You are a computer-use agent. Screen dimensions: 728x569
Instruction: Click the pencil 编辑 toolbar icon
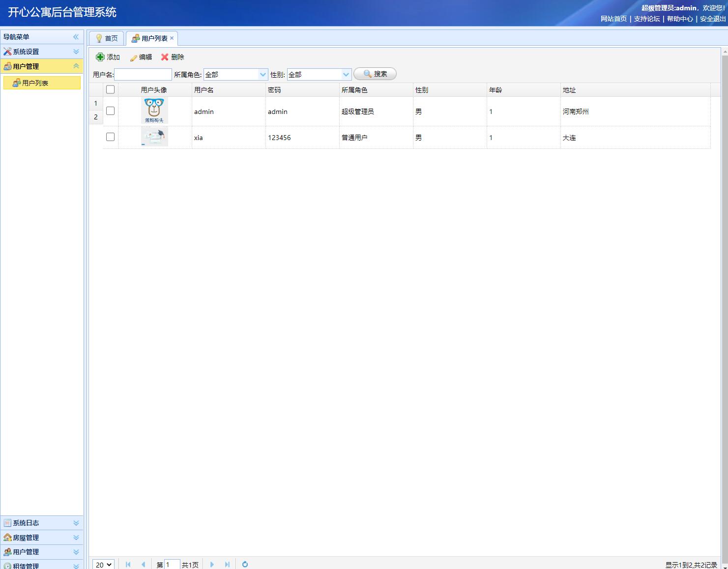[x=133, y=57]
